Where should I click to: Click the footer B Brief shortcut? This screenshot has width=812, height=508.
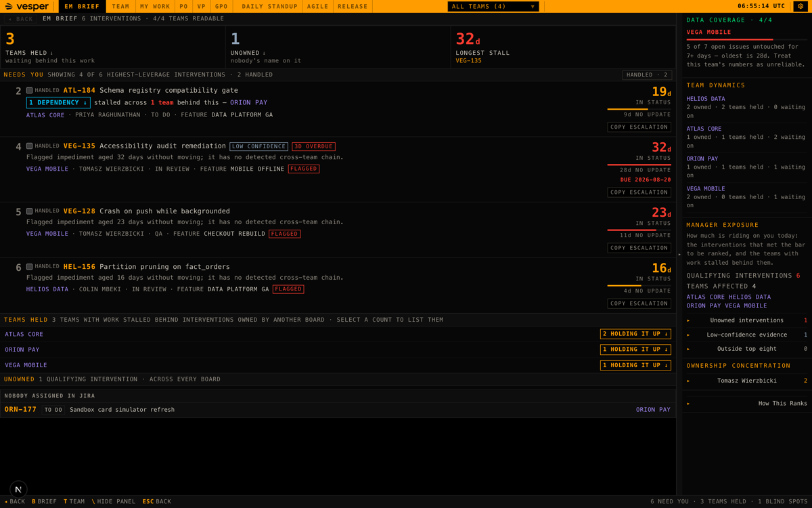[x=44, y=501]
